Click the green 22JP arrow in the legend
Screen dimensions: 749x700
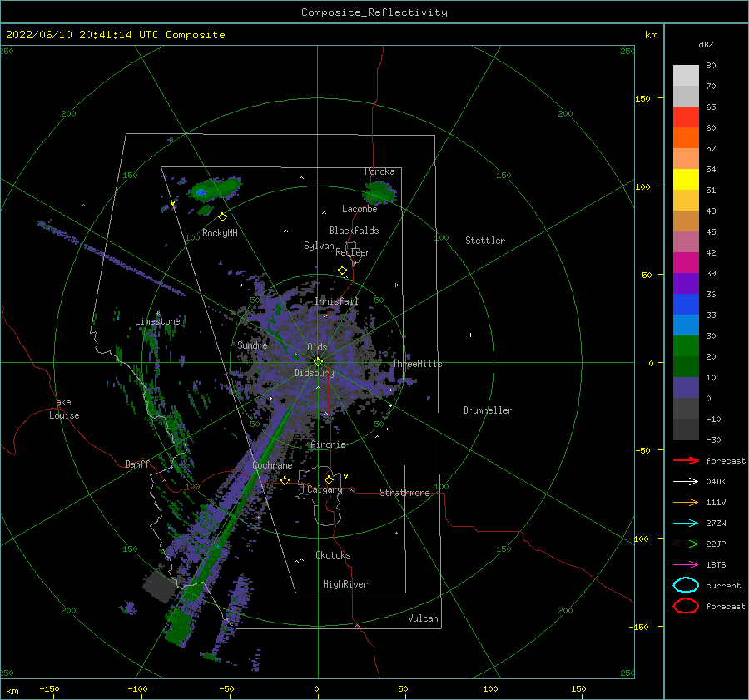686,544
